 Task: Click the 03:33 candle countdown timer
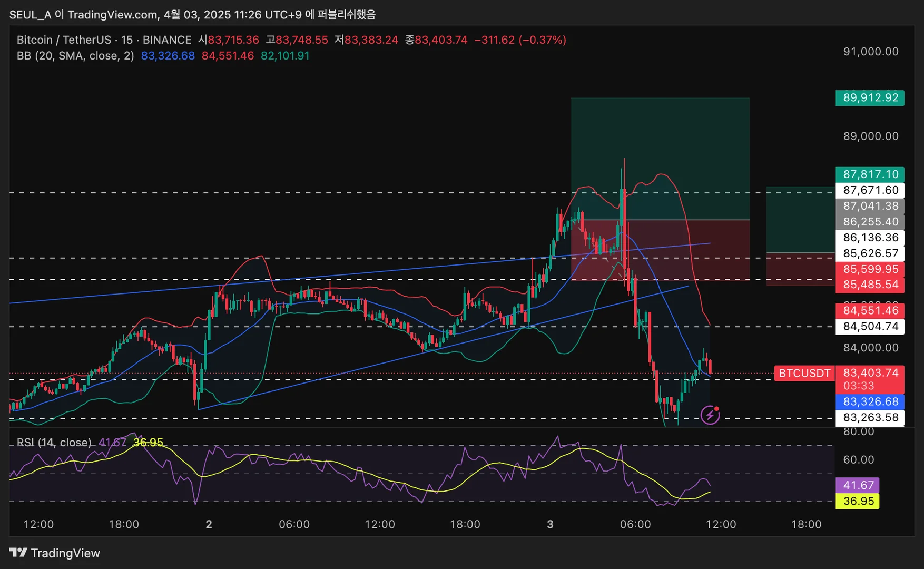[859, 386]
